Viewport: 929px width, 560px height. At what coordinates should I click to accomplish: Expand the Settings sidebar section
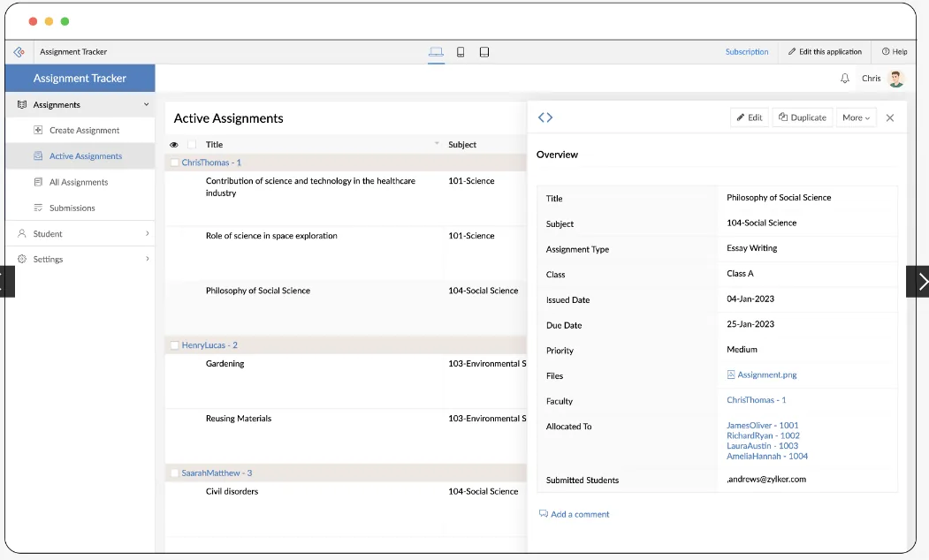pos(148,260)
